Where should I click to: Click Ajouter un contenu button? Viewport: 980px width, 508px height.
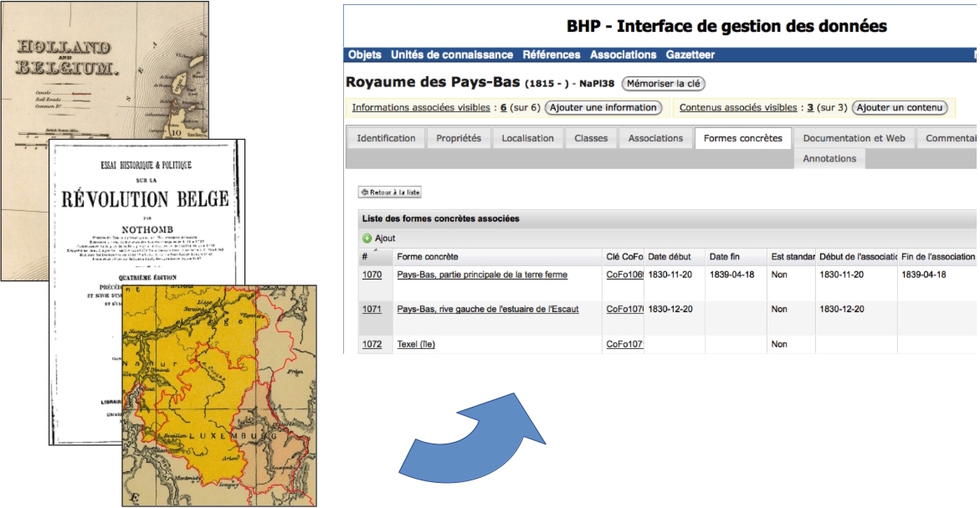[900, 108]
